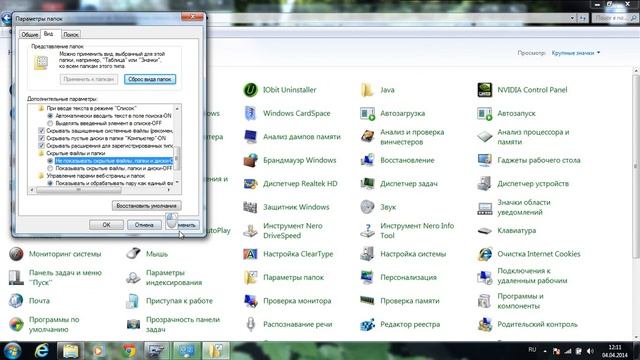This screenshot has width=640, height=360.
Task: Toggle 'Скрывать защищенные системные файлы' checkbox
Action: (x=41, y=131)
